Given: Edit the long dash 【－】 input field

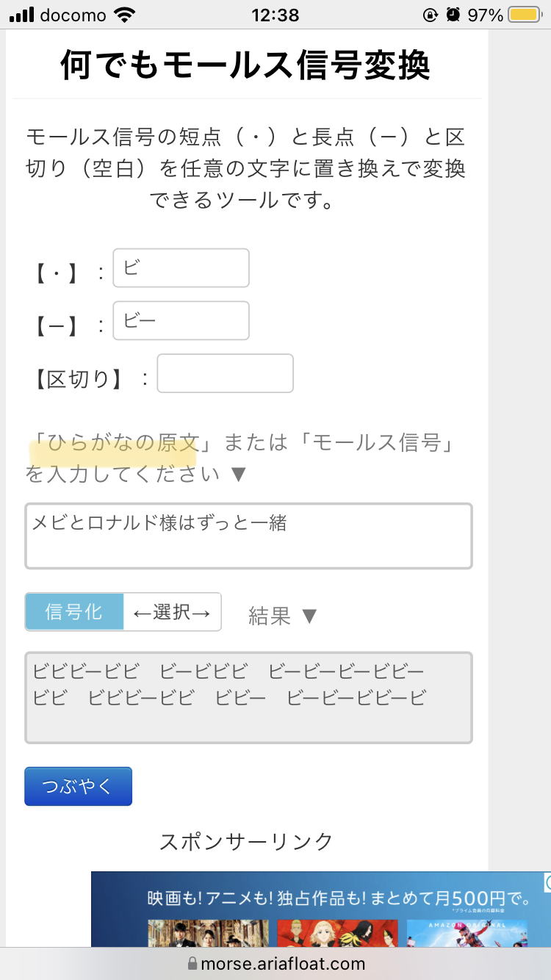Looking at the screenshot, I should pyautogui.click(x=181, y=320).
